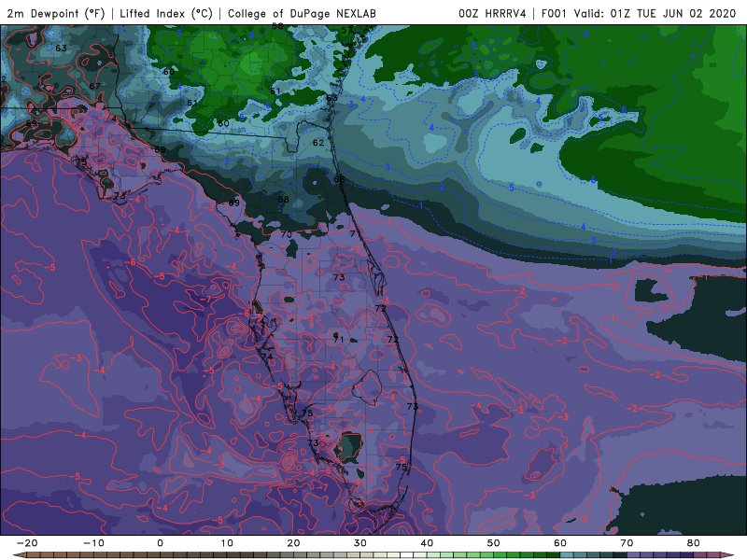Click the -20 label on the color scale

click(x=27, y=543)
